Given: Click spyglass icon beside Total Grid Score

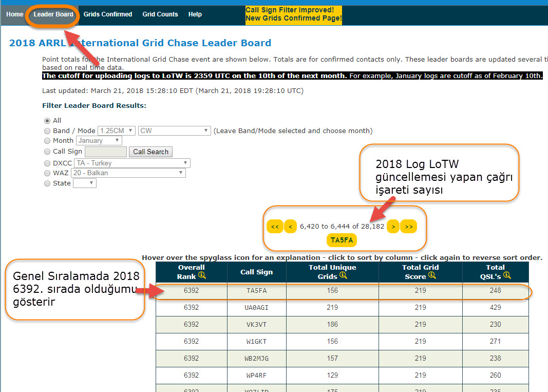Looking at the screenshot, I should coord(432,275).
